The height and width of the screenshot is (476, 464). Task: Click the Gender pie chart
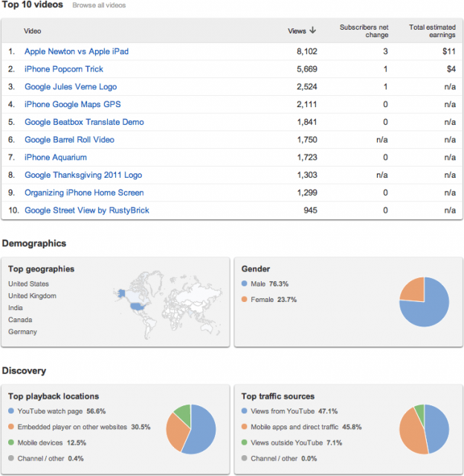424,302
